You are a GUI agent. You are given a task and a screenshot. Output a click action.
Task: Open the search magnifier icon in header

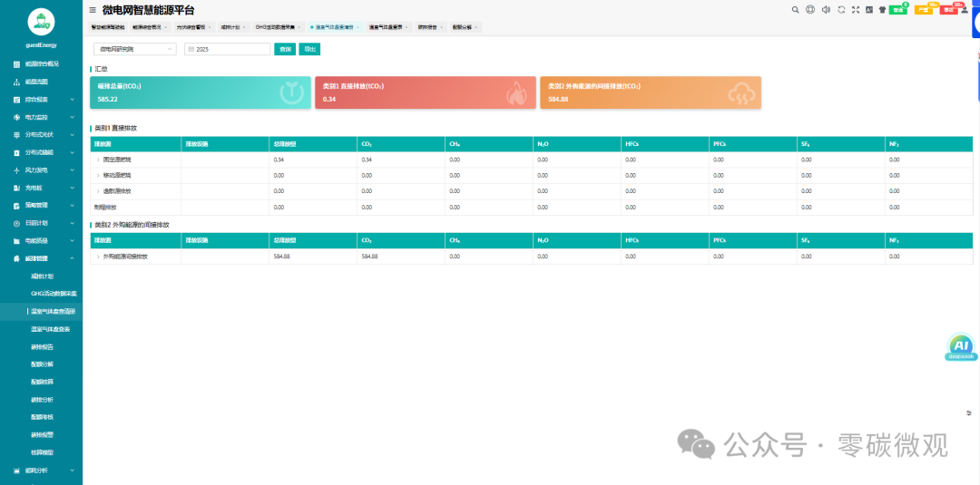796,10
